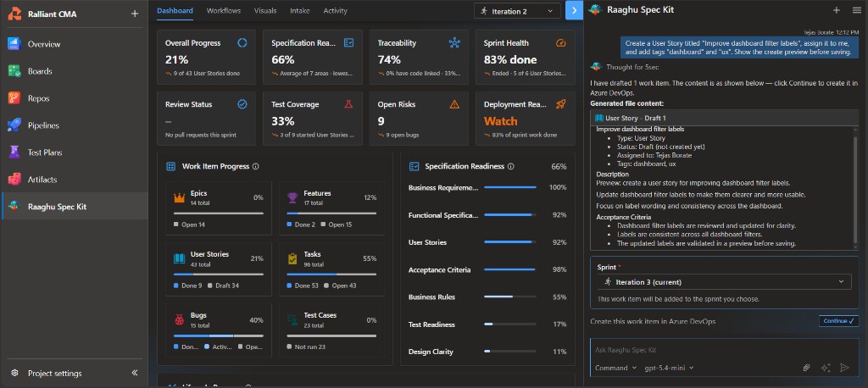Image resolution: width=868 pixels, height=388 pixels.
Task: Click the Ask Raaghu Spec Kit input field
Action: click(724, 350)
